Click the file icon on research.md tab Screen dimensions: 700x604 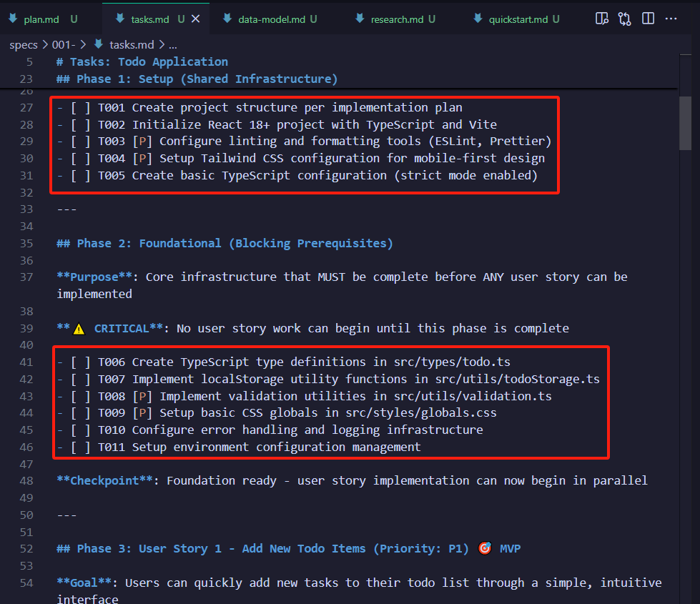[360, 19]
